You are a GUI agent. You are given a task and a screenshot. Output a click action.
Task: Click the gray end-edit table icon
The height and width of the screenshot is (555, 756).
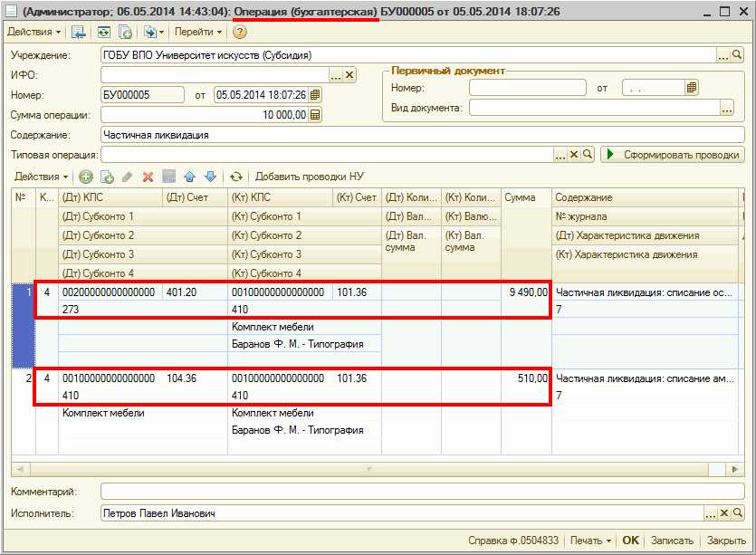(x=168, y=177)
